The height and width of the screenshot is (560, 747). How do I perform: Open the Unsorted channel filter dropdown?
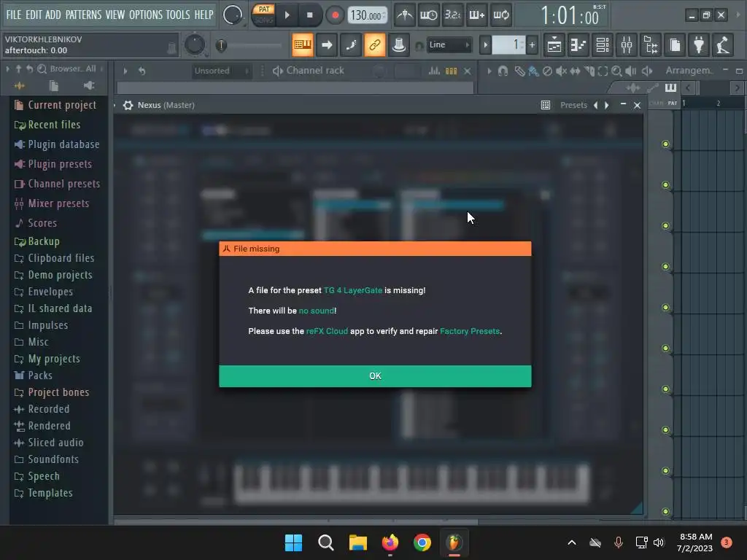pos(220,71)
